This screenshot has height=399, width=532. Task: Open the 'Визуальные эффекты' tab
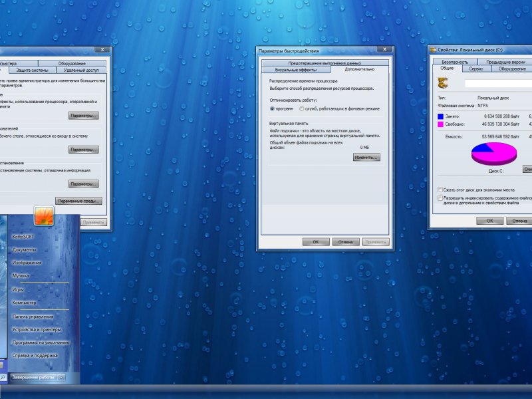point(296,70)
